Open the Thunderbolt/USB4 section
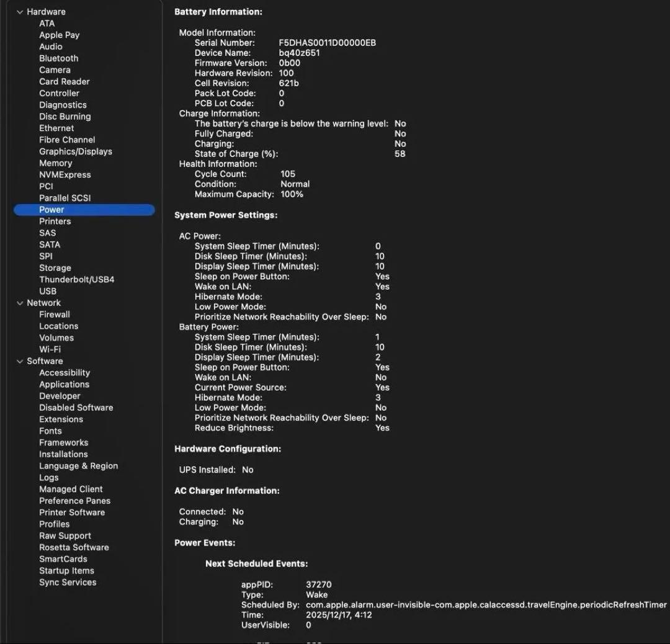Image resolution: width=670 pixels, height=644 pixels. pos(77,279)
